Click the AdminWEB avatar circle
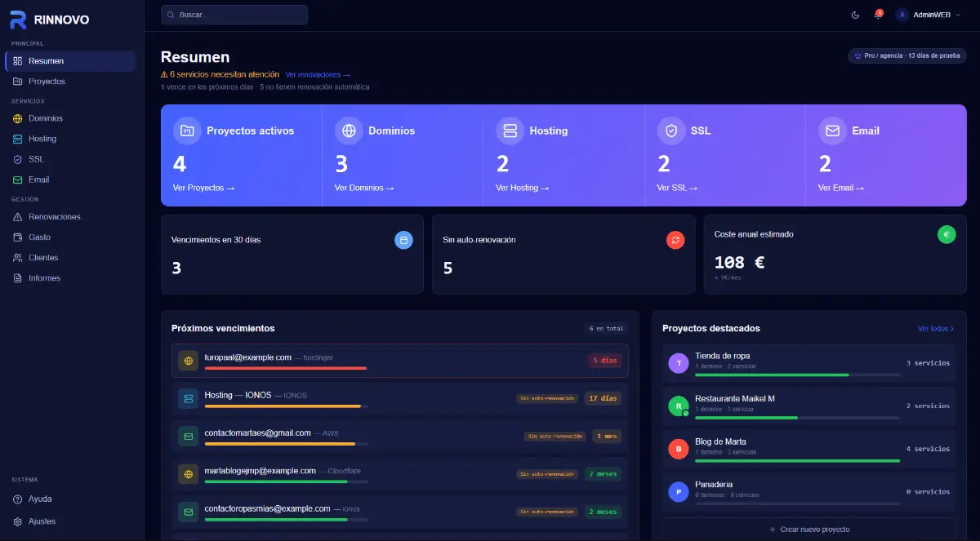The height and width of the screenshot is (541, 980). [x=902, y=15]
